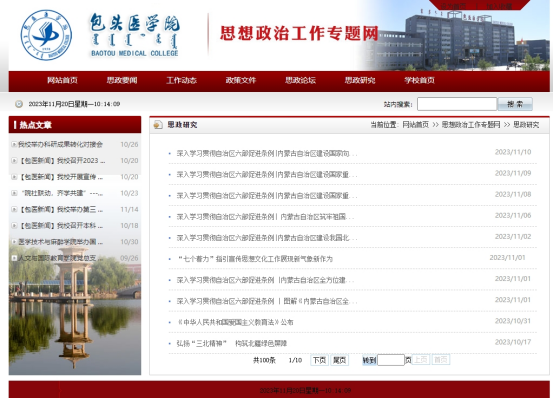Jump to last page with 尾页
The width and height of the screenshot is (553, 398).
click(339, 360)
